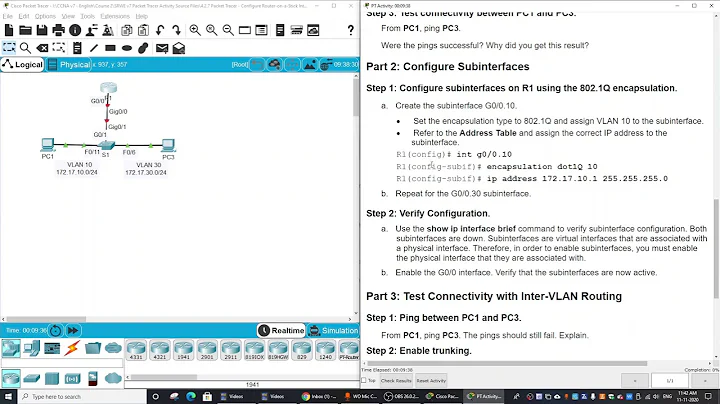Click switch S1 in the topology

107,145
